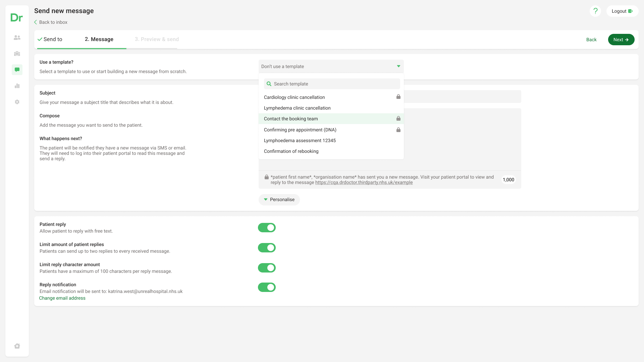This screenshot has height=362, width=644.
Task: Open the messages section in the sidebar
Action: 17,70
